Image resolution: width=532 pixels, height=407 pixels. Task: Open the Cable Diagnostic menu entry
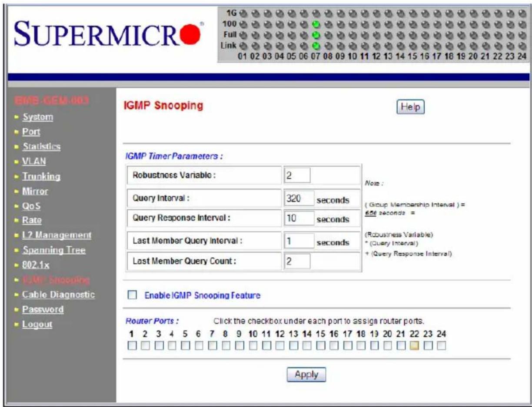(x=58, y=294)
